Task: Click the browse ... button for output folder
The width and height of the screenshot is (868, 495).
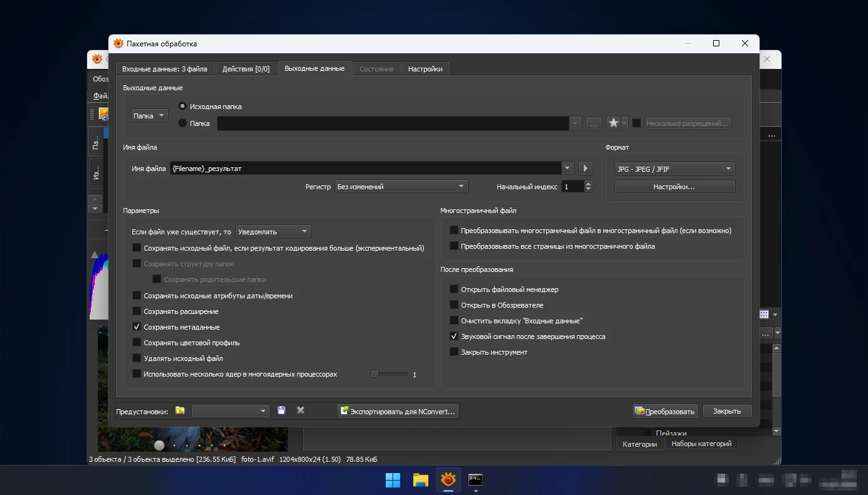Action: [x=594, y=123]
